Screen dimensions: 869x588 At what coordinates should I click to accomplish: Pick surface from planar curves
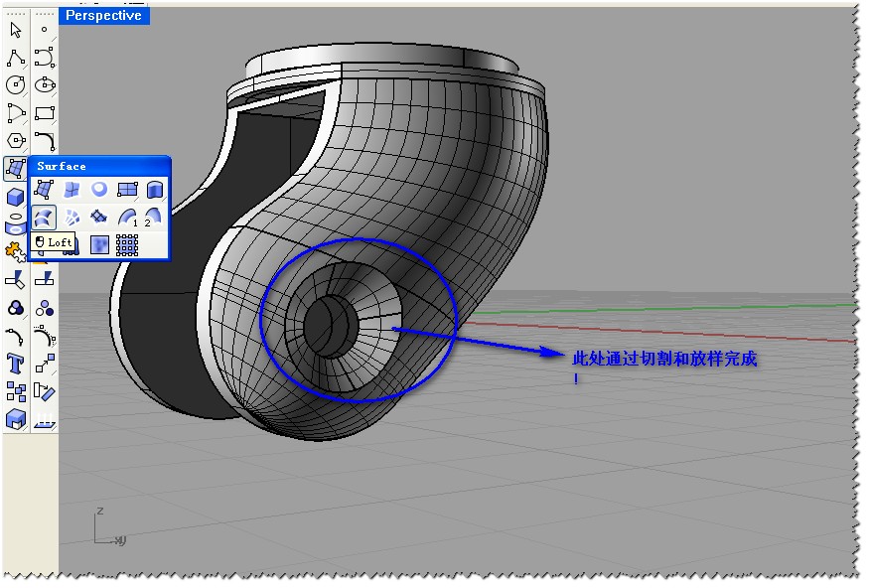click(x=99, y=190)
